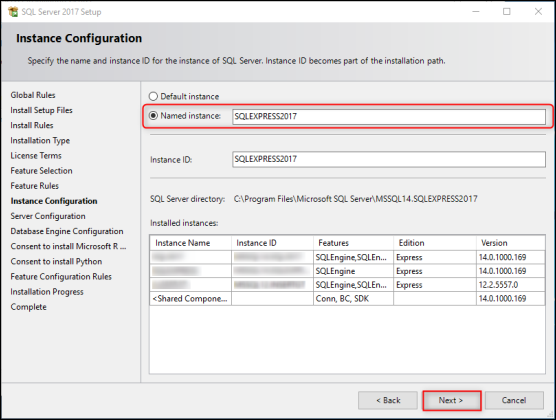The image size is (556, 420).
Task: Click the Cancel button
Action: coord(514,400)
